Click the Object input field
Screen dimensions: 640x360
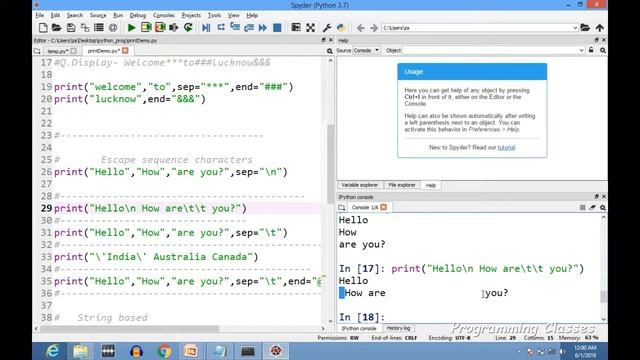click(491, 50)
